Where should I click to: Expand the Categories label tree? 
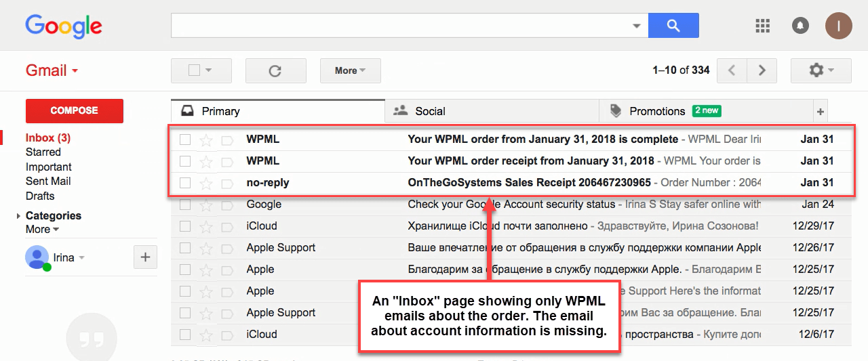[x=18, y=216]
